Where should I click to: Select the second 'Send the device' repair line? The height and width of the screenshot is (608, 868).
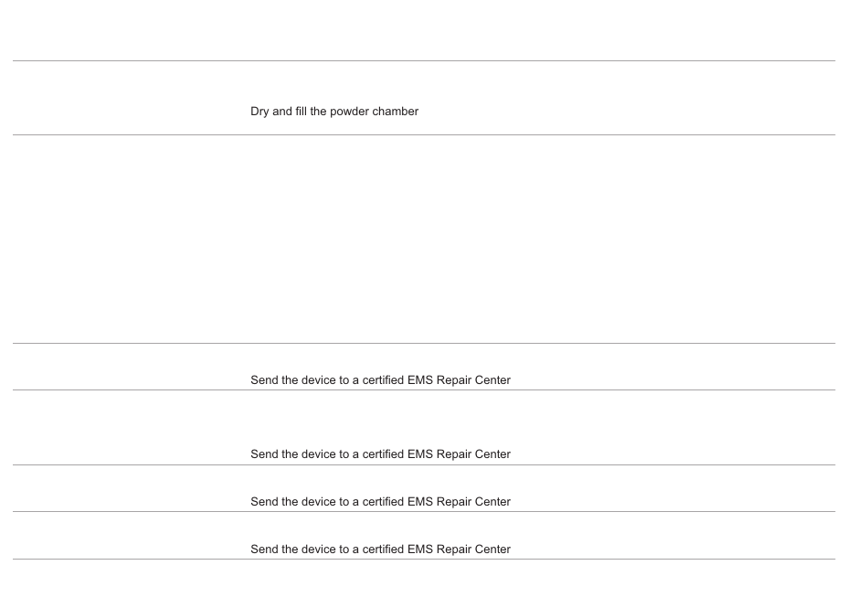(380, 454)
